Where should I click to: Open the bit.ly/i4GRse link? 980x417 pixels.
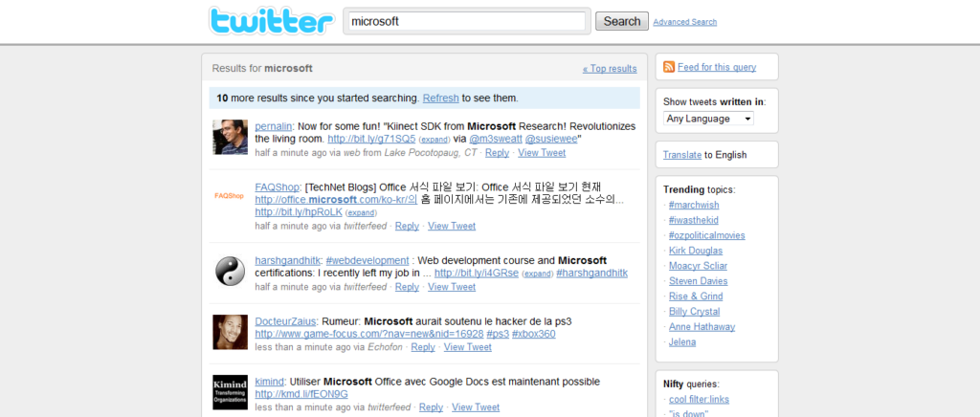477,274
